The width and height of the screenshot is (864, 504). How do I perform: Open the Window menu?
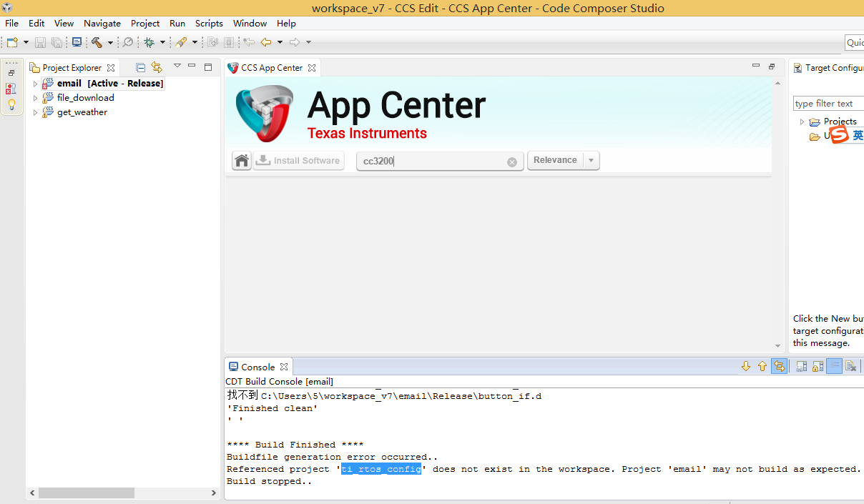click(250, 23)
